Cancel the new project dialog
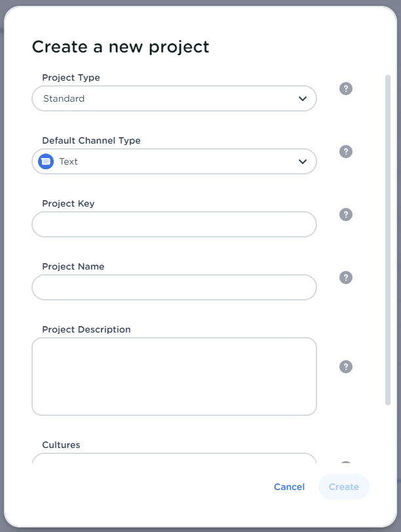 (x=289, y=487)
